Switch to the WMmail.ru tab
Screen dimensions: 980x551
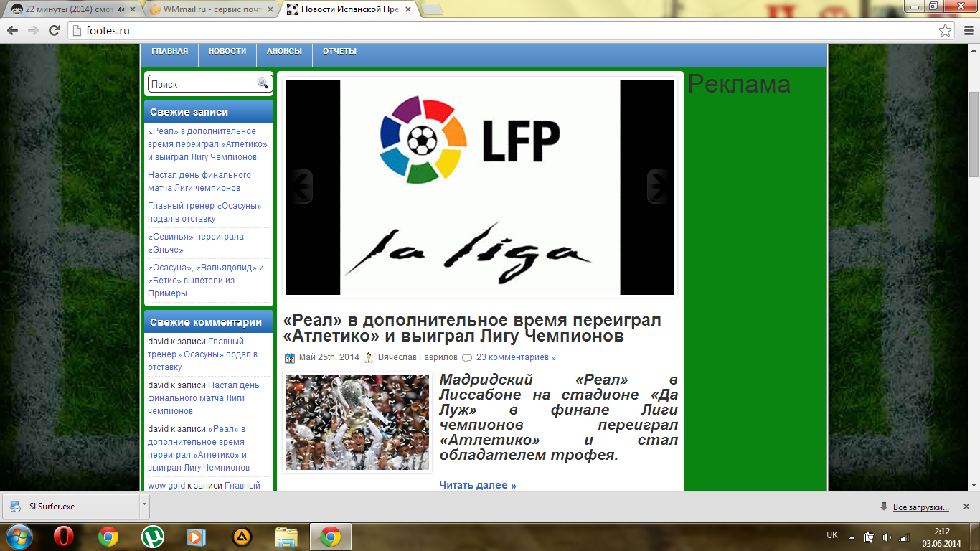coord(208,9)
